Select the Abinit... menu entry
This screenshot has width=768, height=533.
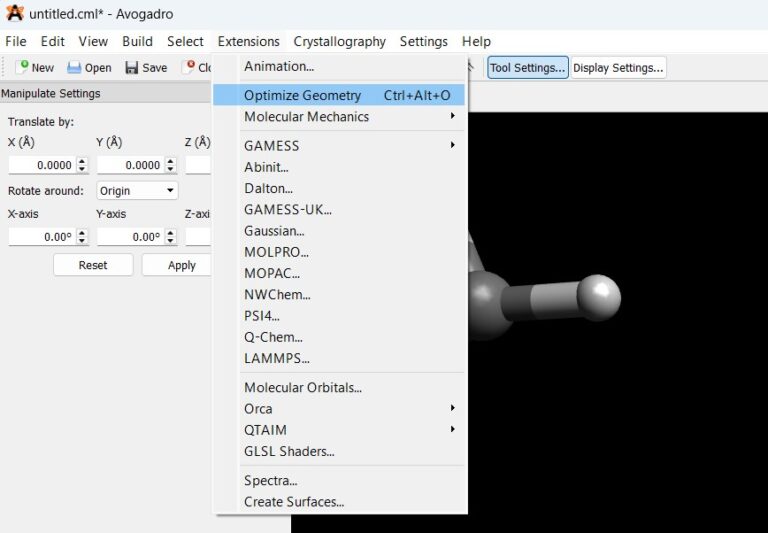pyautogui.click(x=339, y=167)
